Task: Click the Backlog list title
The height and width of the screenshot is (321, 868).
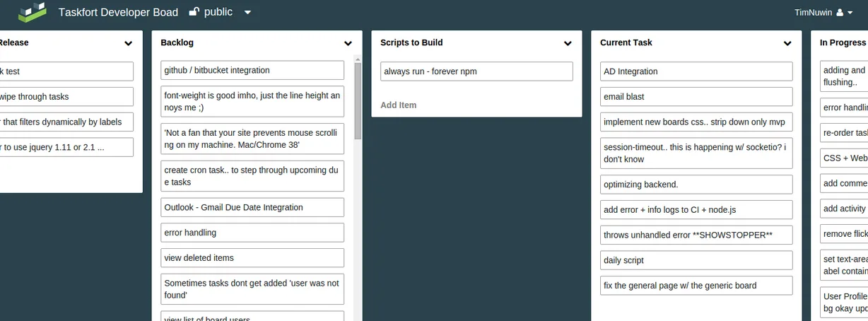Action: (x=177, y=42)
